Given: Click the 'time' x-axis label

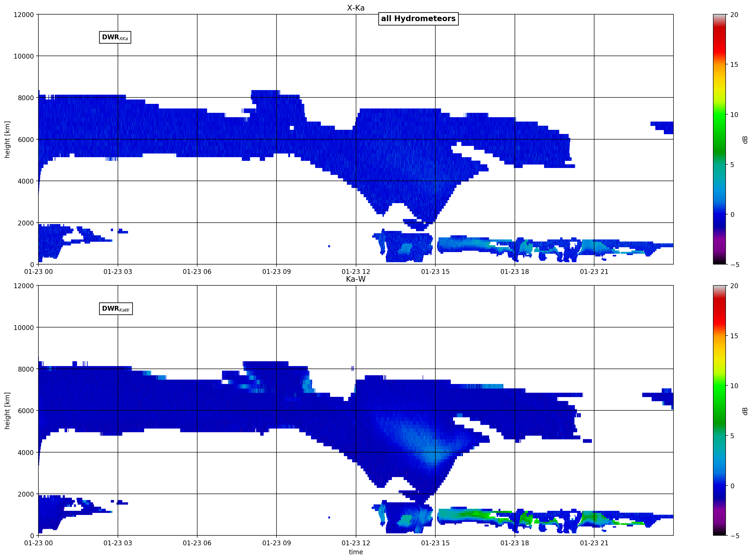Looking at the screenshot, I should point(356,552).
